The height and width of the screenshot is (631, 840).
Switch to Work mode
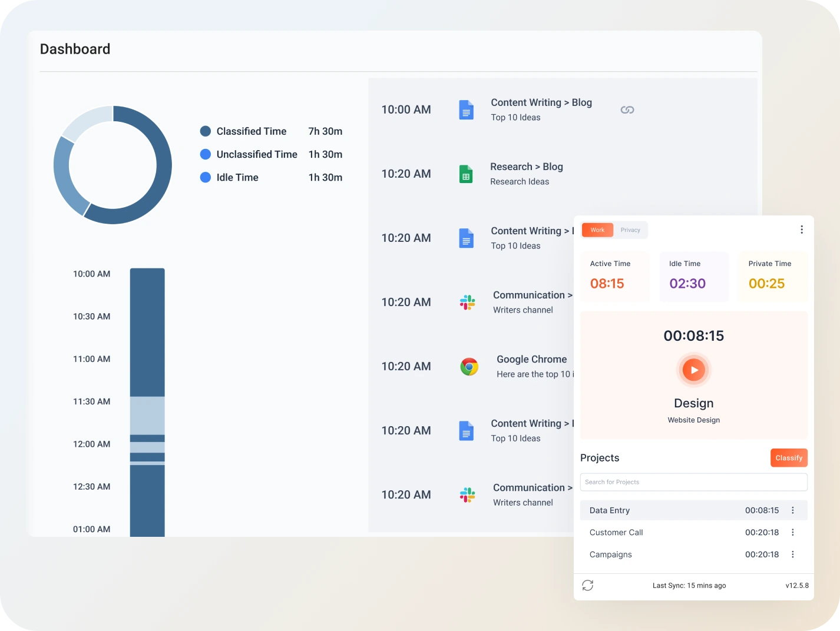click(x=597, y=230)
